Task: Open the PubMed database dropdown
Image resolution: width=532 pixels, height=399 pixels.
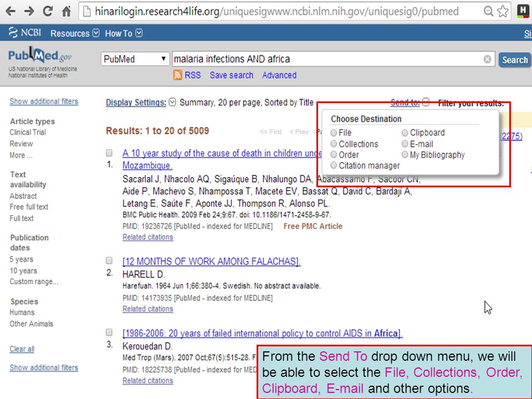Action: pos(135,59)
